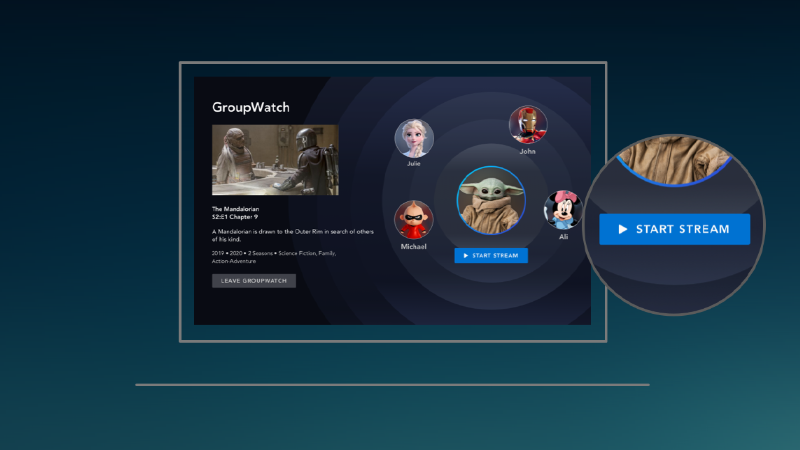800x450 pixels.
Task: Open The Mandalorian episode thumbnail
Action: tap(275, 160)
